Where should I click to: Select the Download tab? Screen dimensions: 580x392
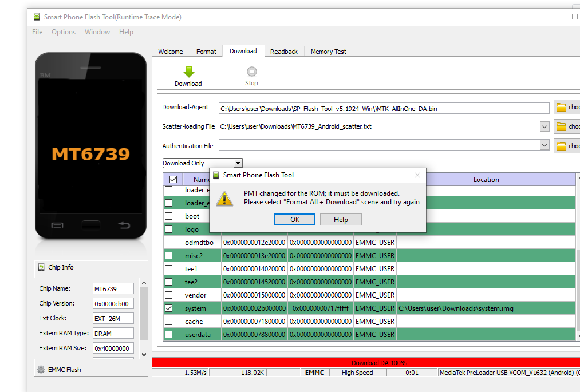click(243, 51)
